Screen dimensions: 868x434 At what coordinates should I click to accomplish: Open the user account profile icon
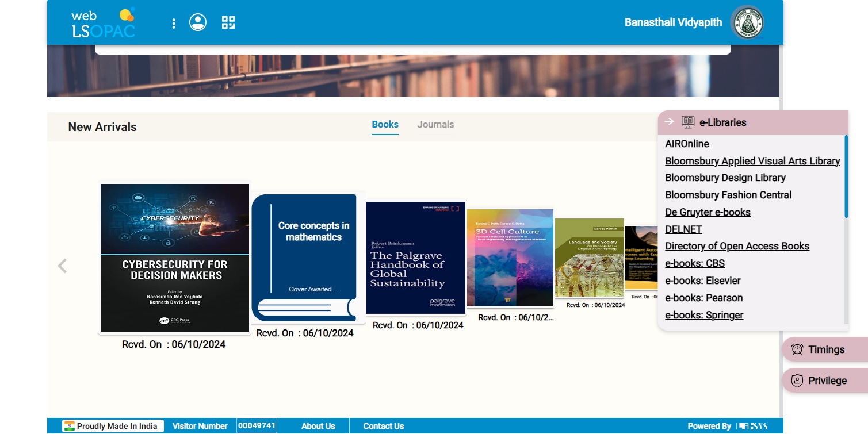(198, 22)
